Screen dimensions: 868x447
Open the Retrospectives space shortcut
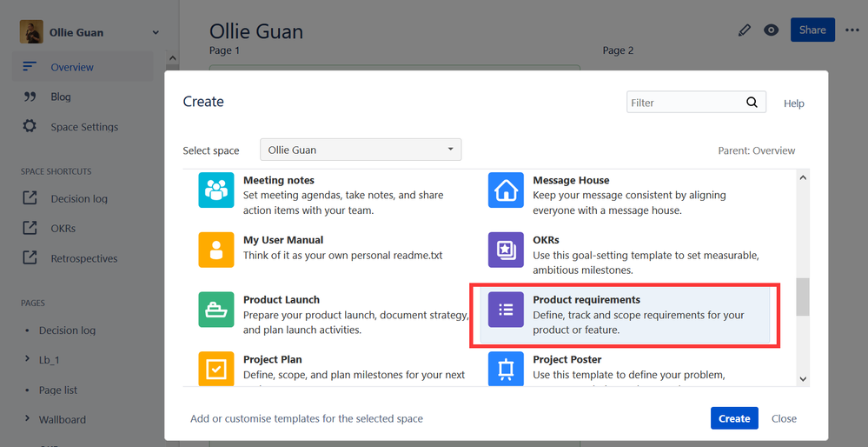[x=84, y=258]
